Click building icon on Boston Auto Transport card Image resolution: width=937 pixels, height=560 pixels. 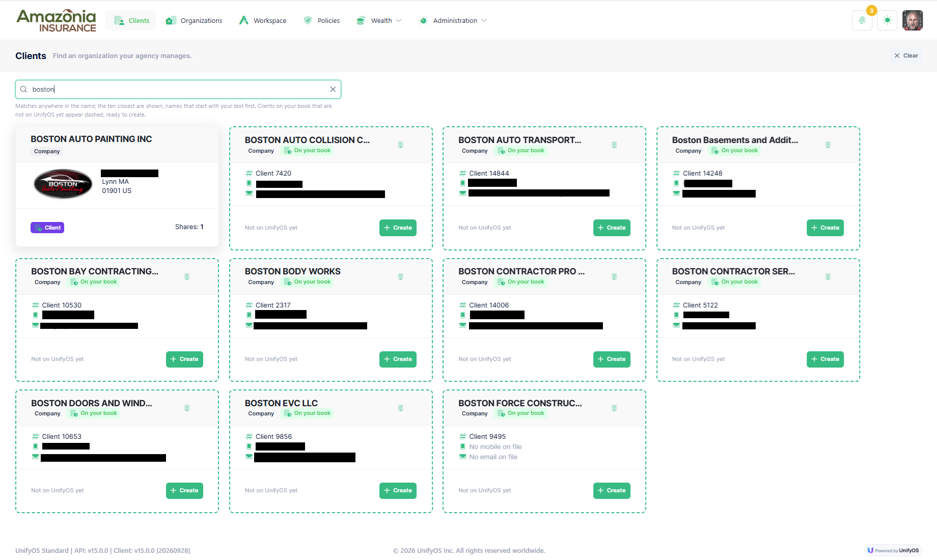click(x=614, y=145)
